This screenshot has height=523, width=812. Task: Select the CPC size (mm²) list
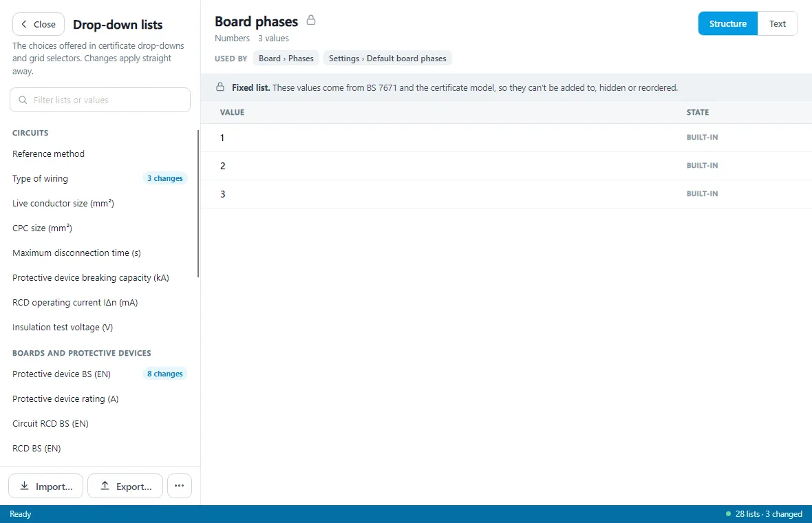(100, 228)
